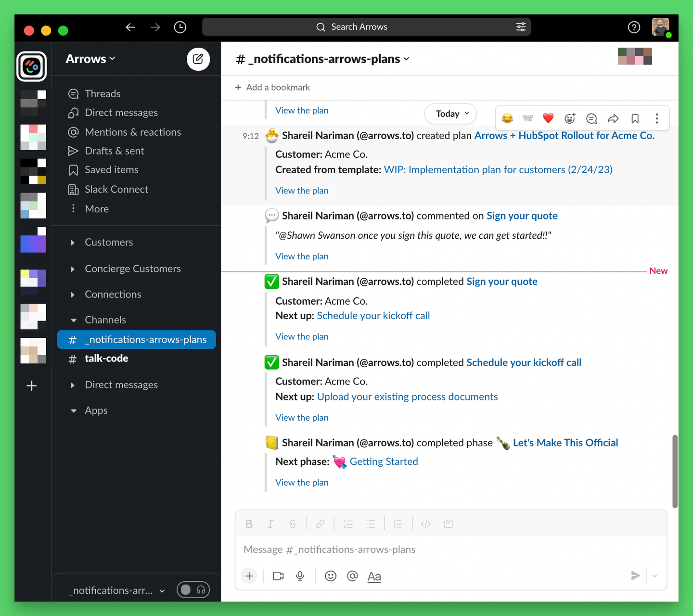Viewport: 693px width, 616px height.
Task: Go forward in history with right arrow
Action: [x=155, y=27]
